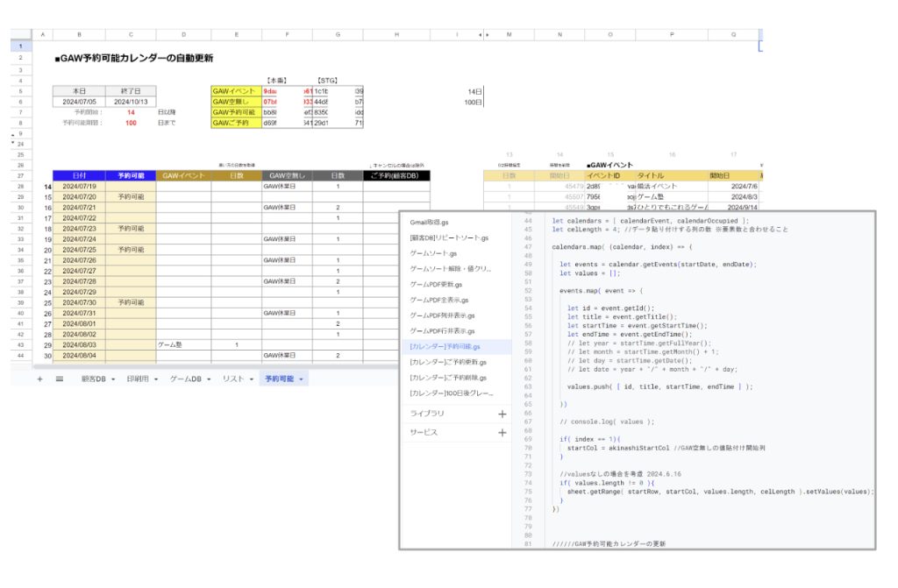This screenshot has height=588, width=898.
Task: Select the [カレンダー]ご予約更新.gs file
Action: click(x=448, y=362)
